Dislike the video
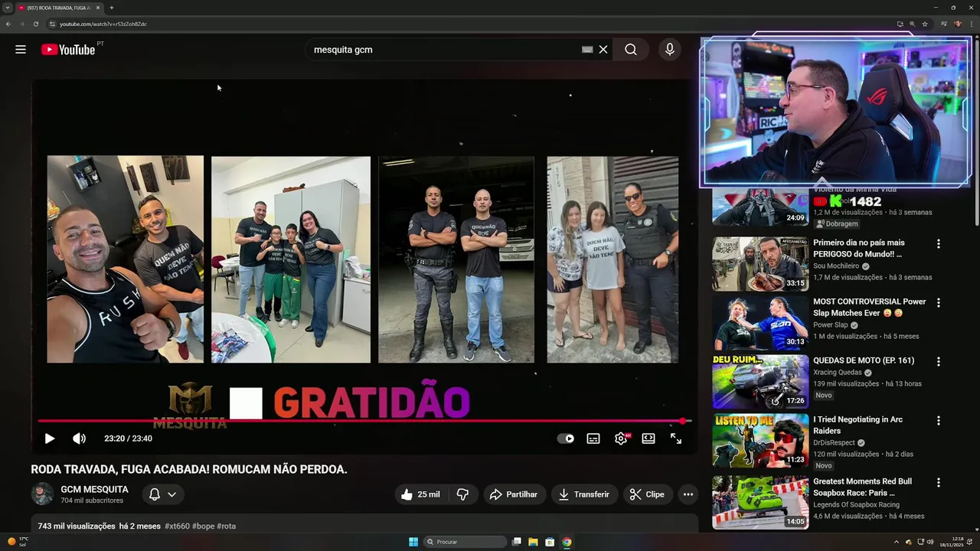Image resolution: width=980 pixels, height=551 pixels. tap(462, 494)
